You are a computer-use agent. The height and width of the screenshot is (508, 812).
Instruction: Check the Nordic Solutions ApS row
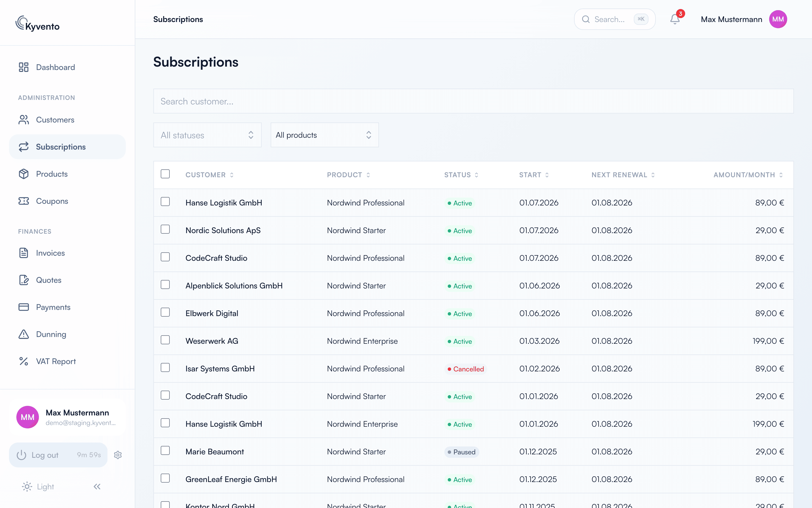[x=165, y=229]
